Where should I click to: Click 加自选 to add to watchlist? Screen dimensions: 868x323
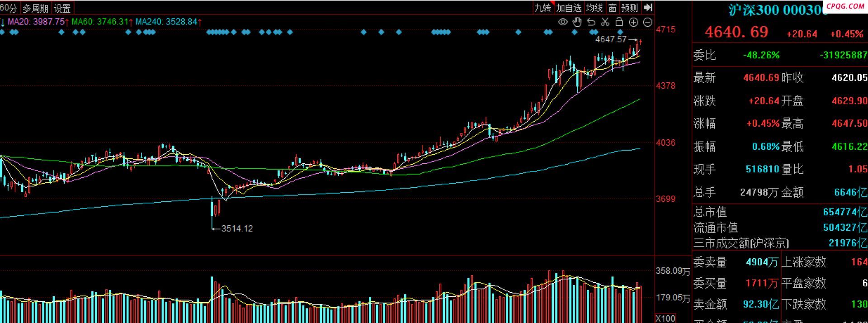click(x=569, y=8)
